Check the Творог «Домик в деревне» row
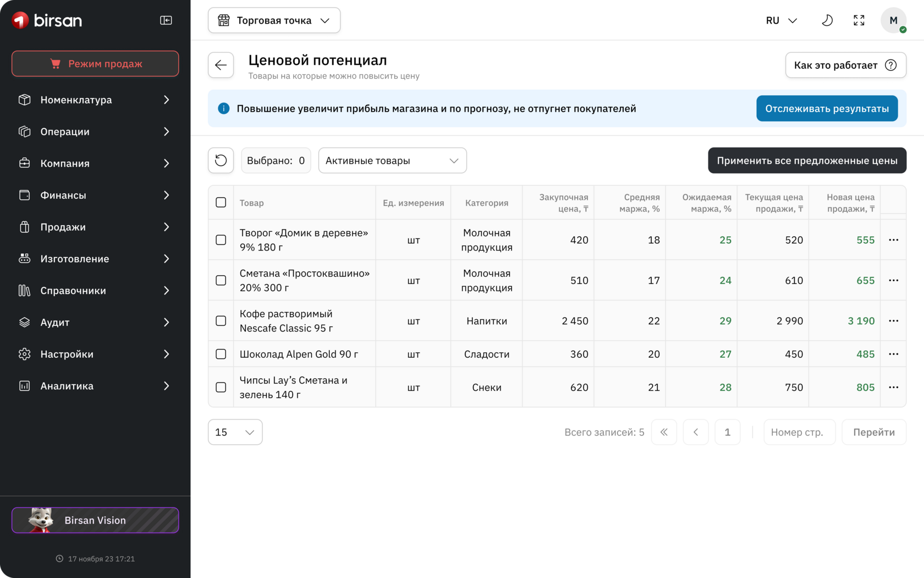The width and height of the screenshot is (924, 578). tap(221, 240)
